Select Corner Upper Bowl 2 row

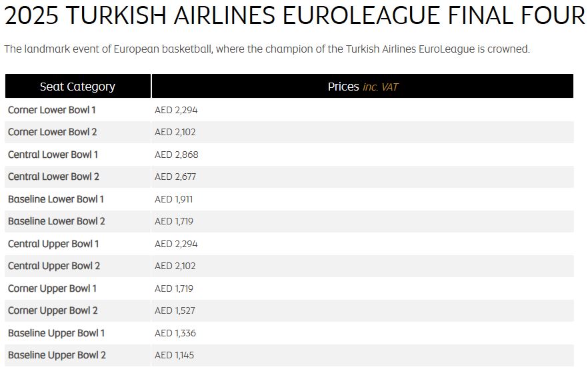(53, 310)
